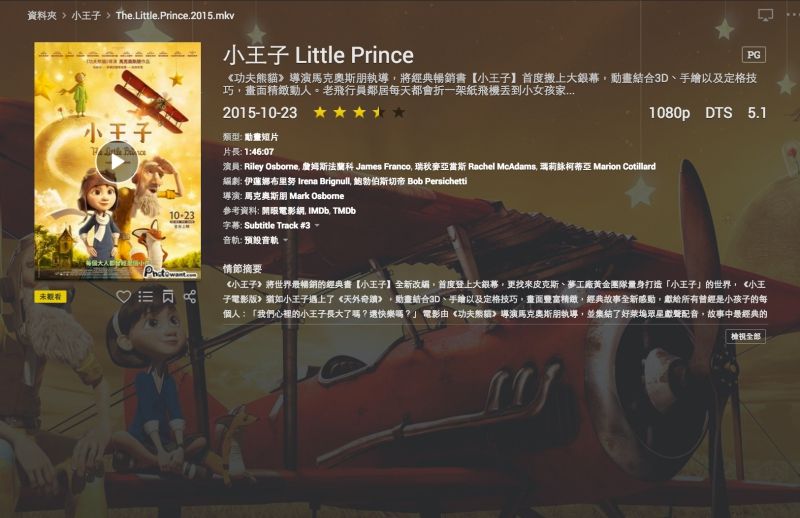This screenshot has width=800, height=518.
Task: Add movie to favorites with heart icon
Action: pyautogui.click(x=123, y=297)
